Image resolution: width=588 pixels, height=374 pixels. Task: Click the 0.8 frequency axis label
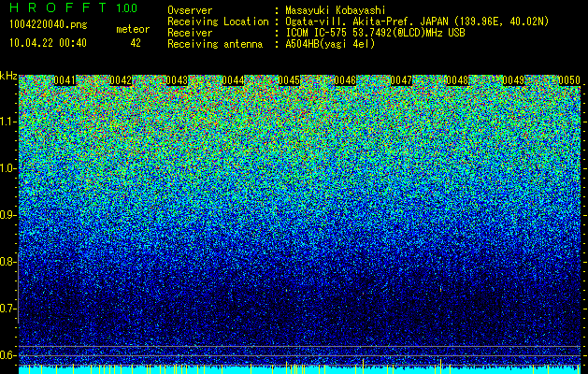[x=8, y=262]
